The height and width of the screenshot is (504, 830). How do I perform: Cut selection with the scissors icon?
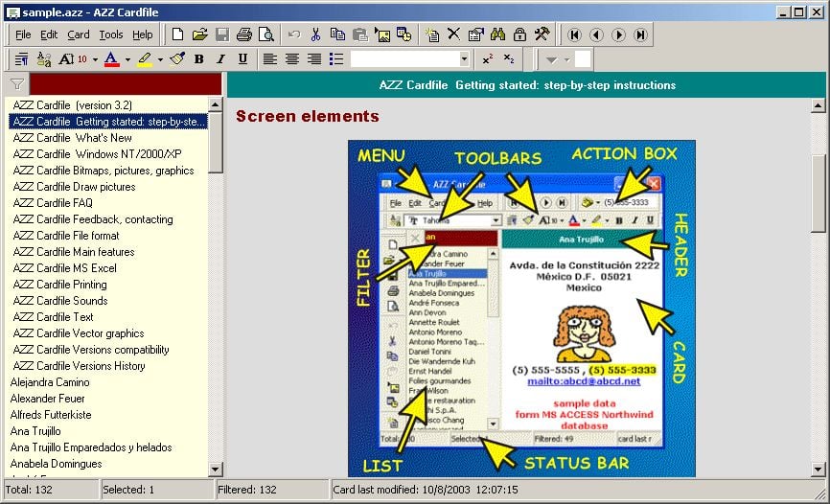(x=316, y=34)
